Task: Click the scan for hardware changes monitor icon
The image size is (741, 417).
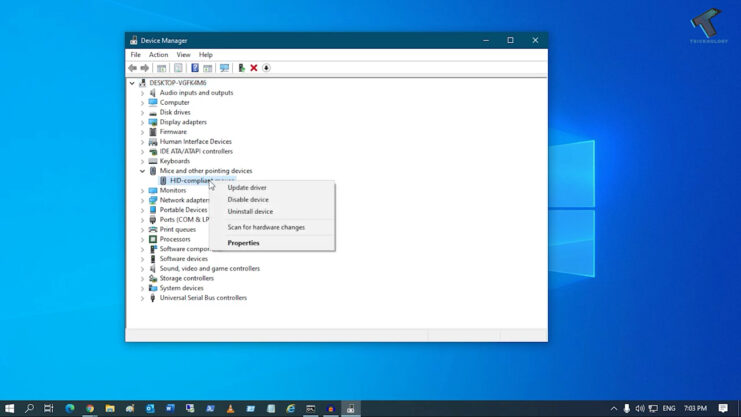Action: [224, 68]
